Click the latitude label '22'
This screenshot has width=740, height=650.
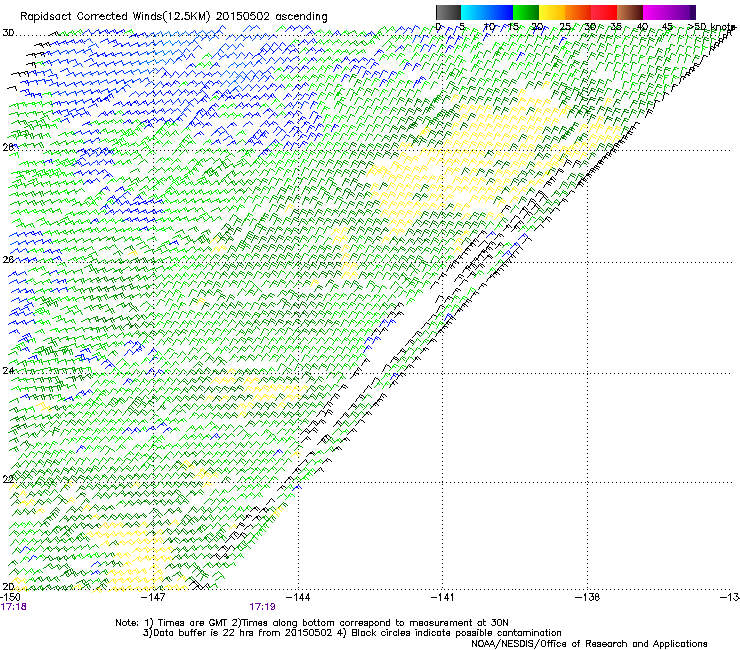(x=8, y=479)
